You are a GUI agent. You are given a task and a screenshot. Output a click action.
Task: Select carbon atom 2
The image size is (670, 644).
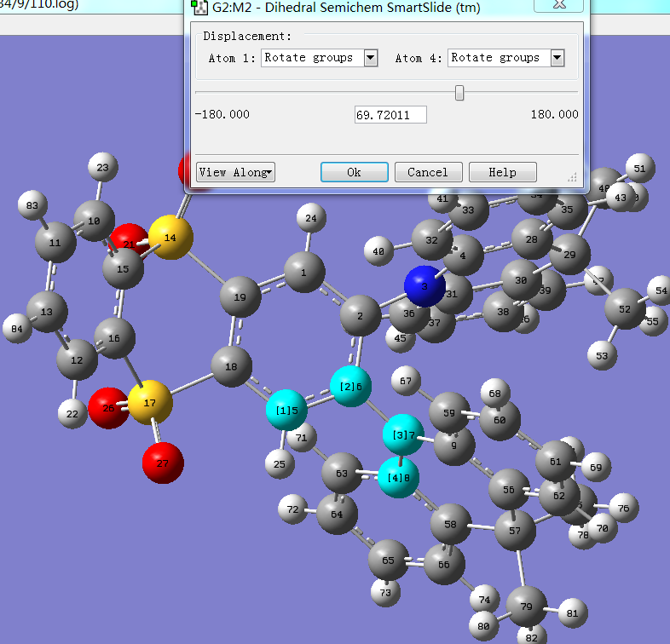pos(361,315)
